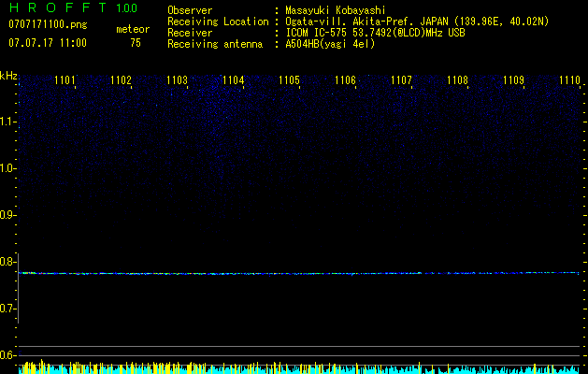588x374 pixels.
Task: Click the 1103 time marker
Action: tap(177, 80)
